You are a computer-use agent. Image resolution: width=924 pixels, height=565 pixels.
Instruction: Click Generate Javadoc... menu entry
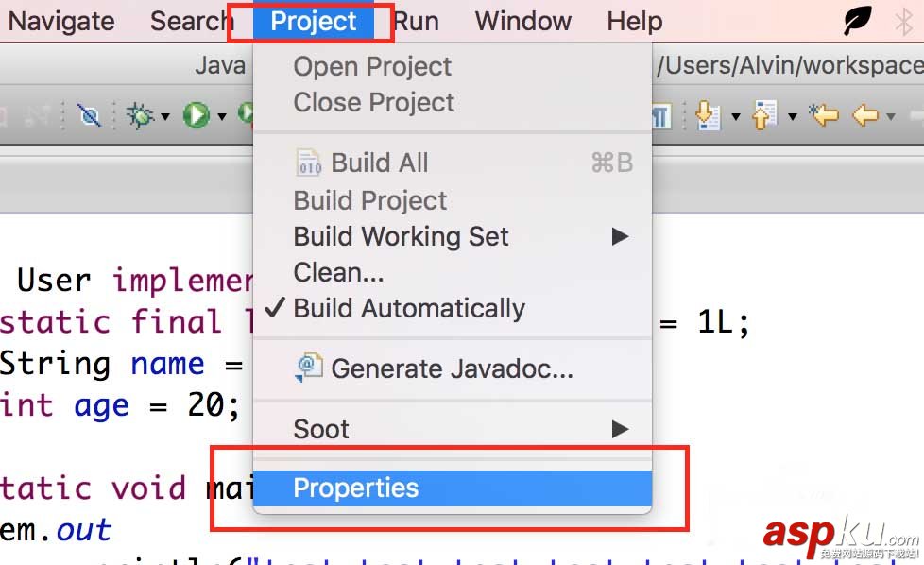click(x=452, y=368)
